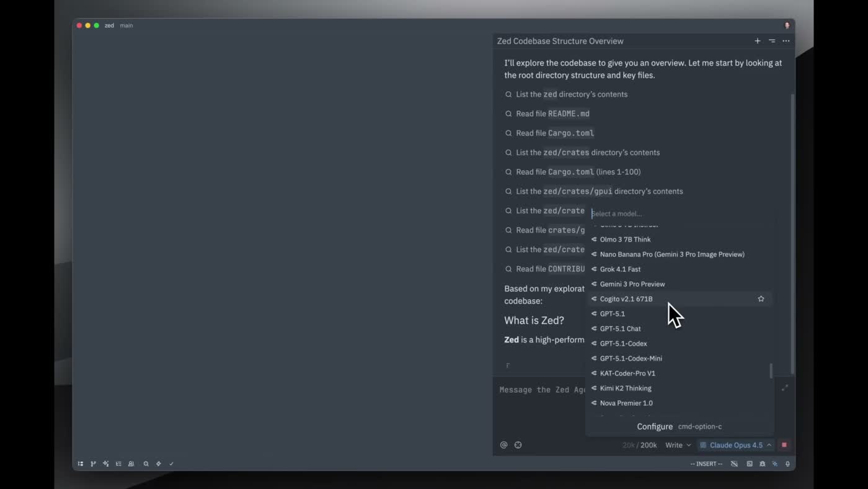Choose Nano Banana Pro model
The image size is (868, 489).
(x=680, y=254)
